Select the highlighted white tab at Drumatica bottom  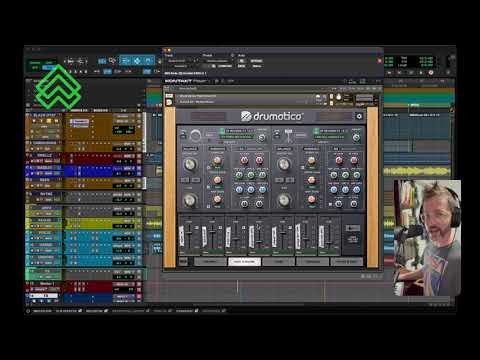pyautogui.click(x=244, y=262)
